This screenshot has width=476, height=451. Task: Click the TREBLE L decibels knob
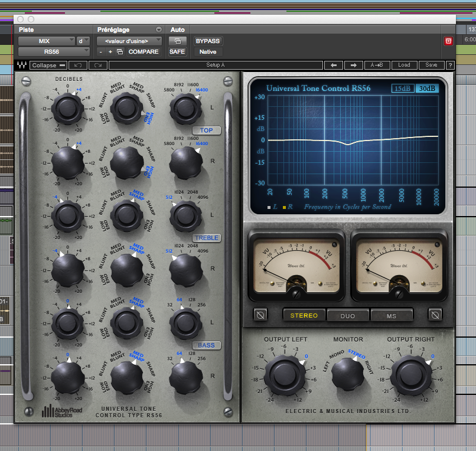coord(68,216)
